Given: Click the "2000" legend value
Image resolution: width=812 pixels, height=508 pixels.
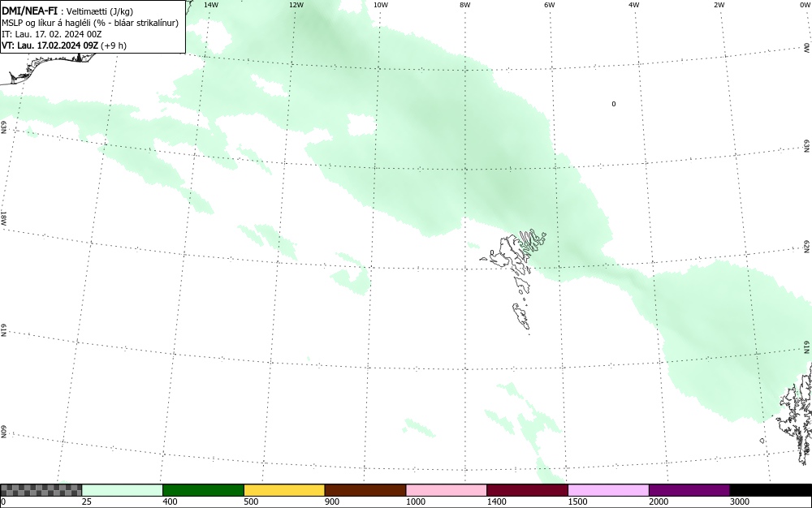Looking at the screenshot, I should [x=659, y=502].
